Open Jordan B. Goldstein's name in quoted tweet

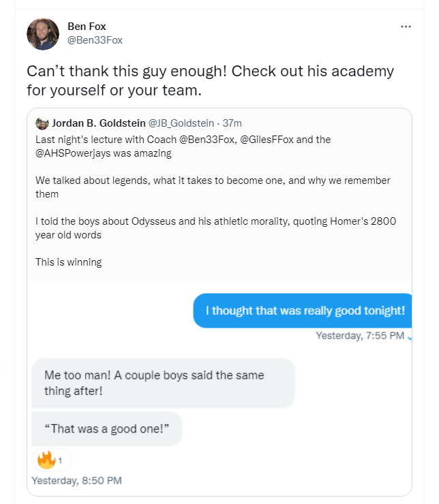tap(98, 123)
